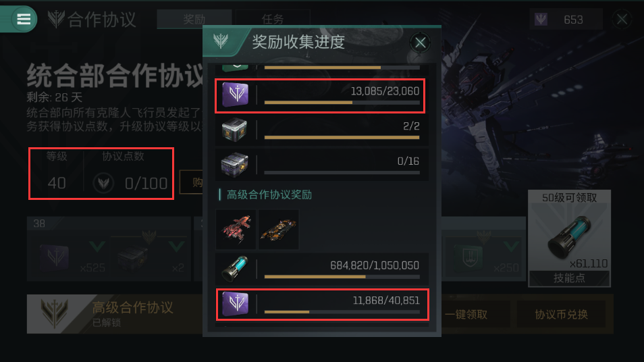
Task: Click the red ship reward thumbnail
Action: [x=236, y=229]
